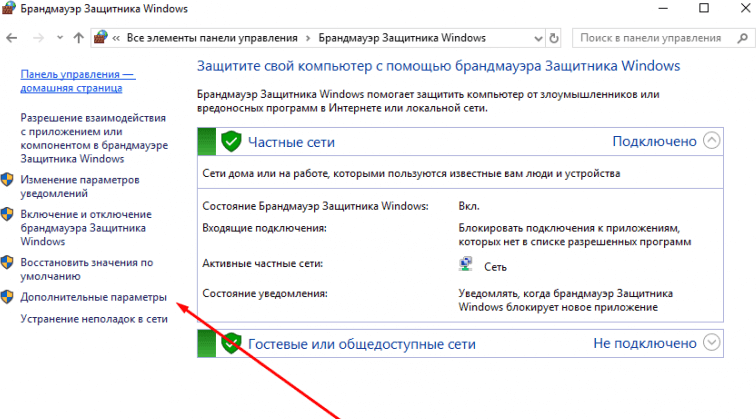The width and height of the screenshot is (756, 419).
Task: Click shield icon beside Дополнительные параметры
Action: 7,297
